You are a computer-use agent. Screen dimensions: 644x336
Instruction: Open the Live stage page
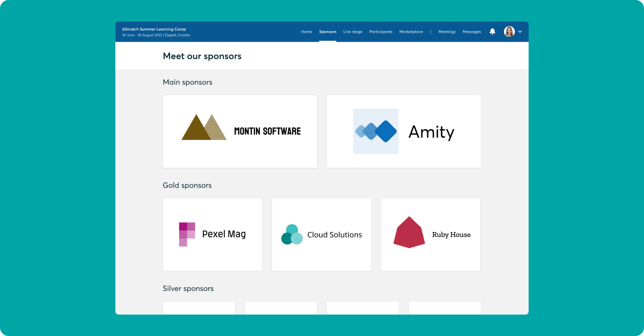(353, 32)
